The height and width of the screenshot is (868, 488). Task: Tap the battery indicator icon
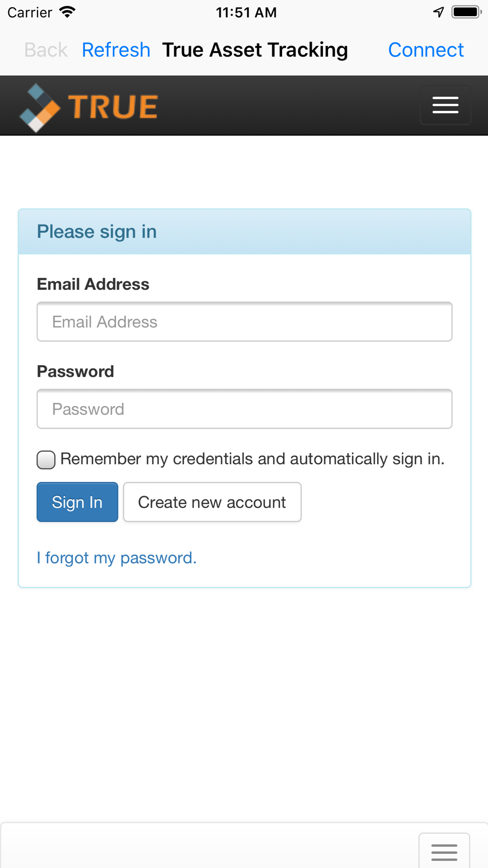point(467,12)
